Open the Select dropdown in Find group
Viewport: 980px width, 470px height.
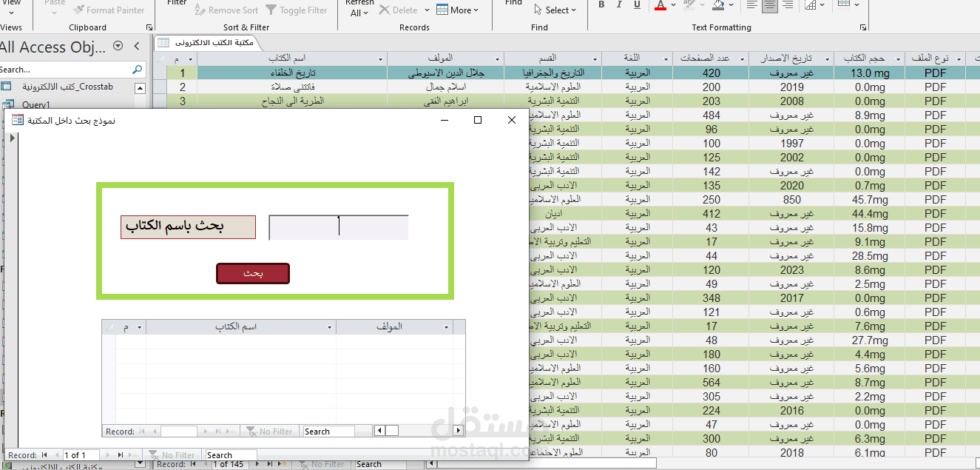(x=555, y=10)
